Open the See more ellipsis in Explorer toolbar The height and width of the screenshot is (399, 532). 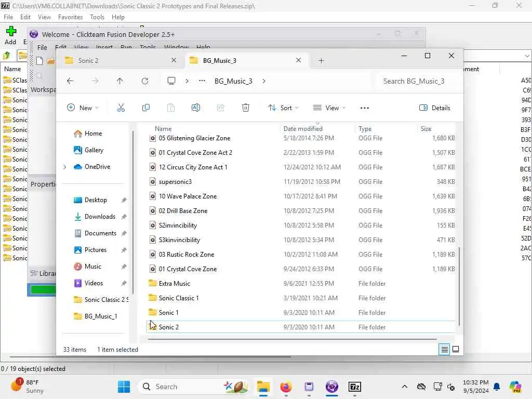click(x=364, y=108)
